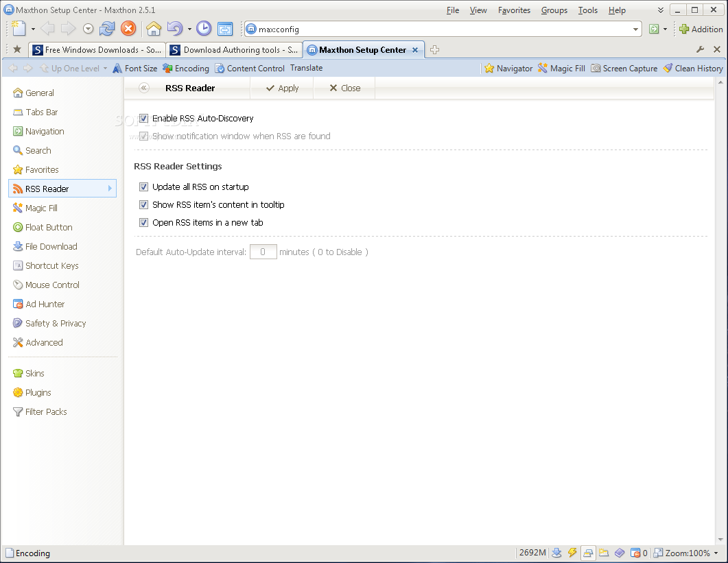Open the Tabs Bar settings section
The image size is (728, 563).
pyautogui.click(x=62, y=112)
